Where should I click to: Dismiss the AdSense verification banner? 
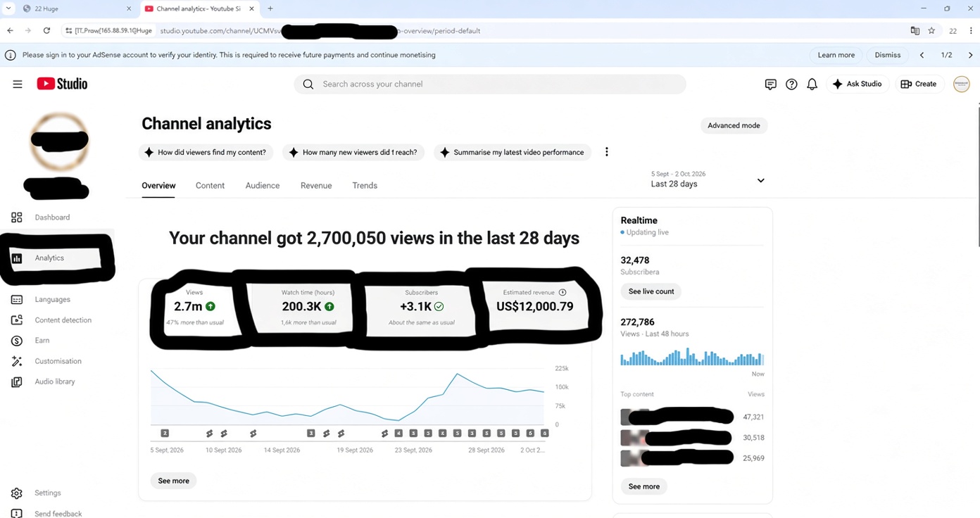[888, 55]
